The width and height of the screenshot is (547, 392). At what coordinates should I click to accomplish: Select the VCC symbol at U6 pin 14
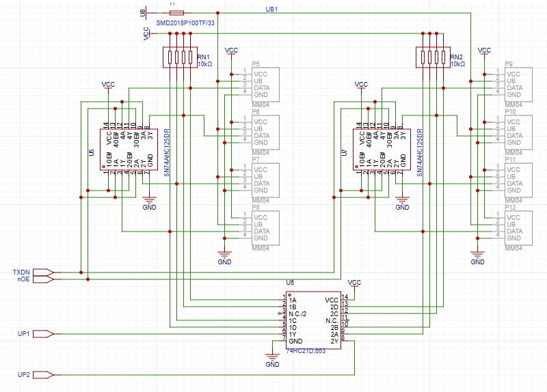click(x=354, y=284)
